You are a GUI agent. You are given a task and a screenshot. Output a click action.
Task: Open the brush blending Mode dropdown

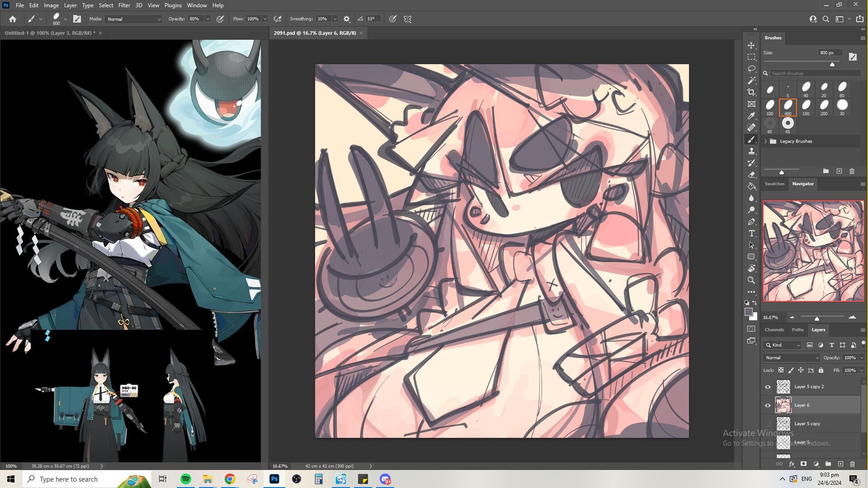(133, 19)
